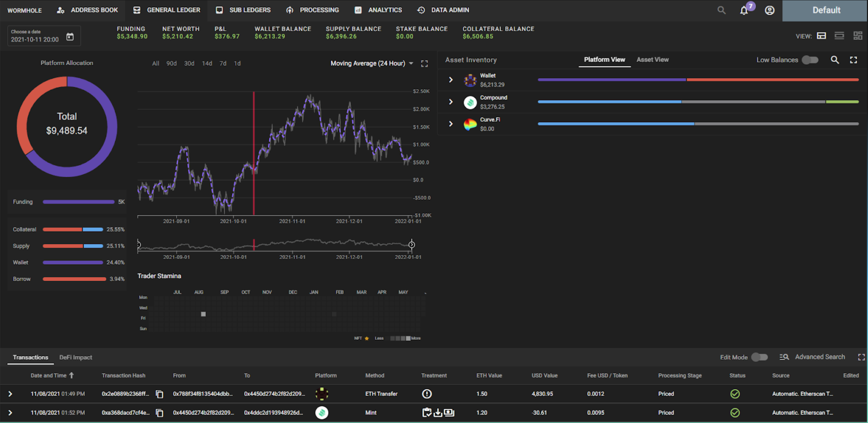The image size is (868, 423).
Task: Toggle the Low Balances switch
Action: [810, 60]
